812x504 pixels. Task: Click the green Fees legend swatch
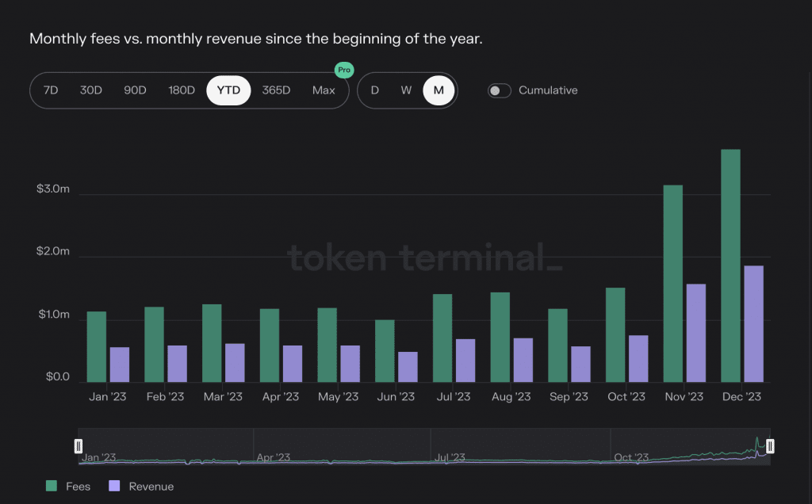tap(52, 486)
